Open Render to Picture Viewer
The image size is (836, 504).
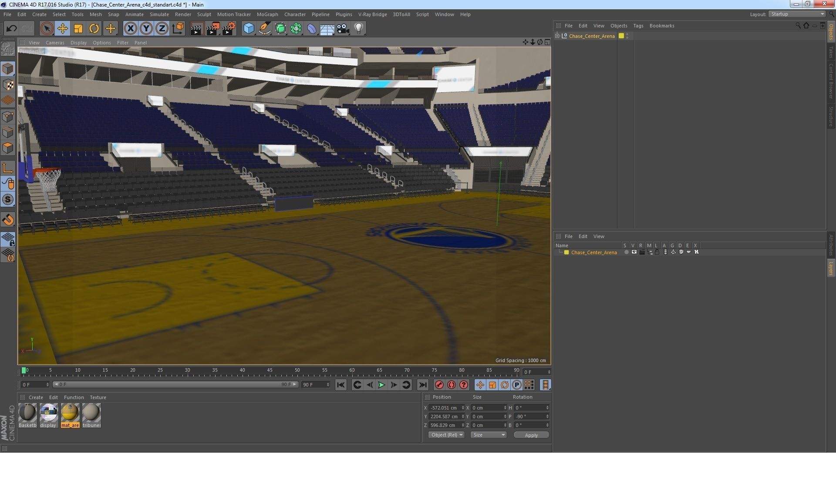[x=212, y=29]
